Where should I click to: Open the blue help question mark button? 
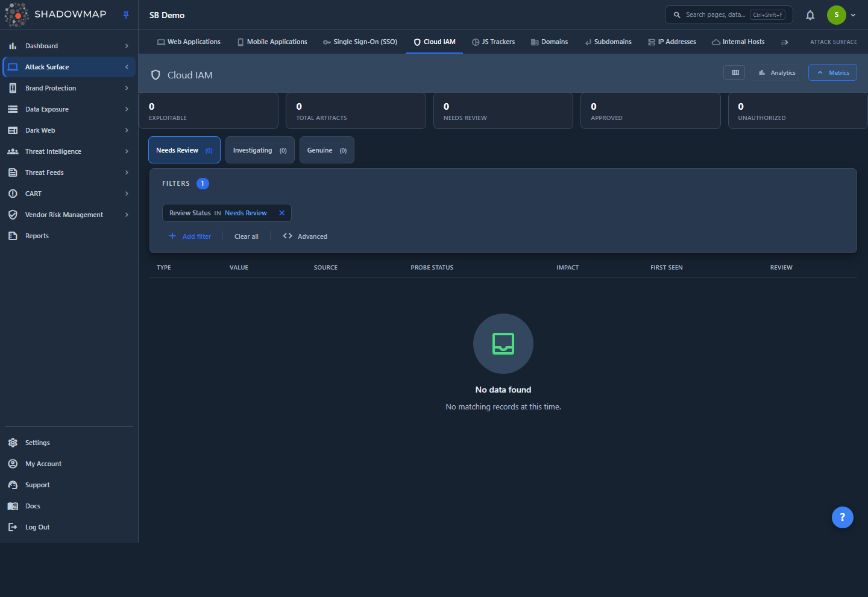(x=843, y=517)
